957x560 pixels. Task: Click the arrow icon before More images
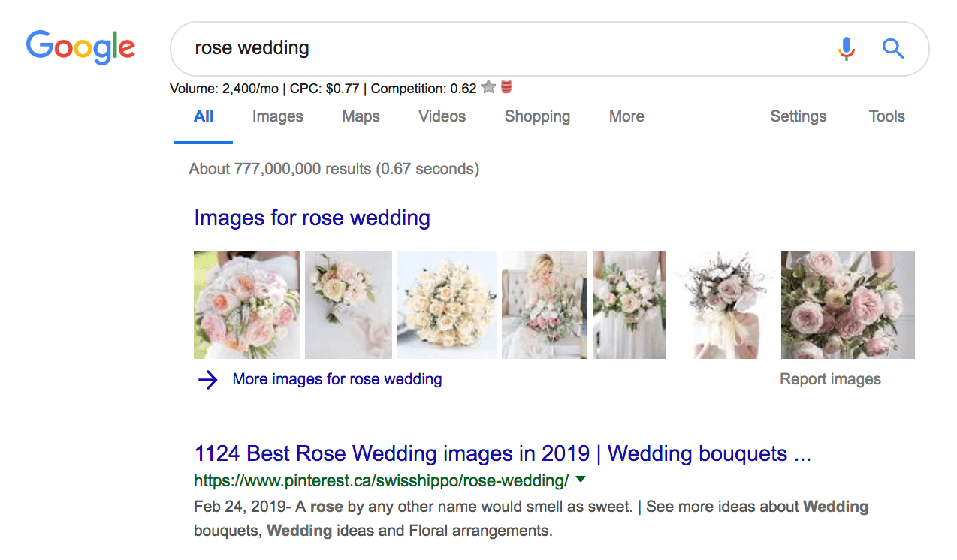click(207, 380)
